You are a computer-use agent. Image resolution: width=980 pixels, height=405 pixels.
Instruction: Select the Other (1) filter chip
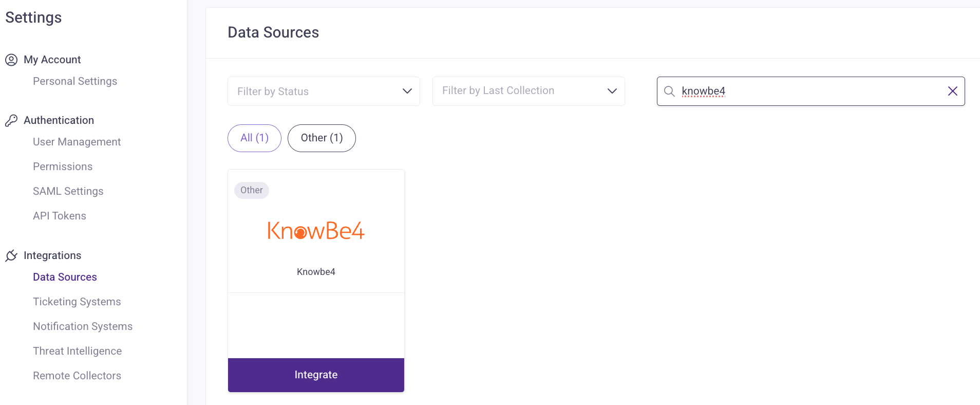pos(321,138)
